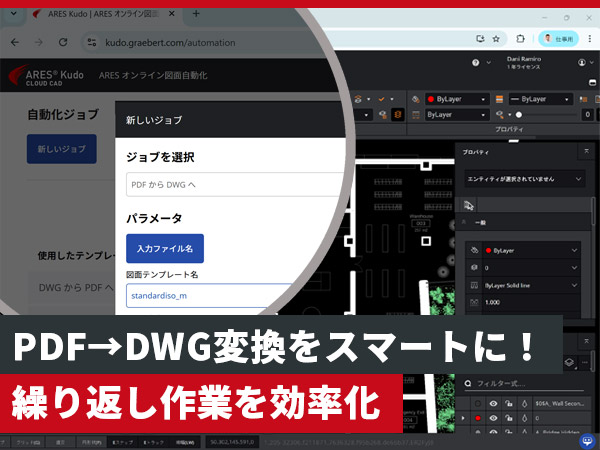The image size is (600, 450).
Task: Click the transparency eye icon in ribbon
Action: pos(499,114)
